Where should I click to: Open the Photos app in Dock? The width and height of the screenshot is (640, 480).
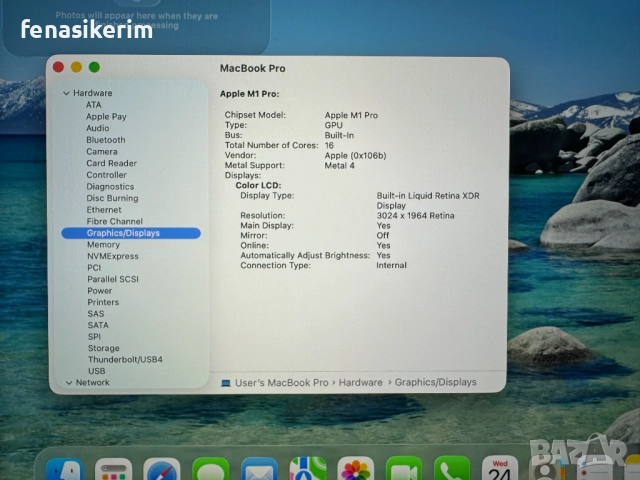356,469
